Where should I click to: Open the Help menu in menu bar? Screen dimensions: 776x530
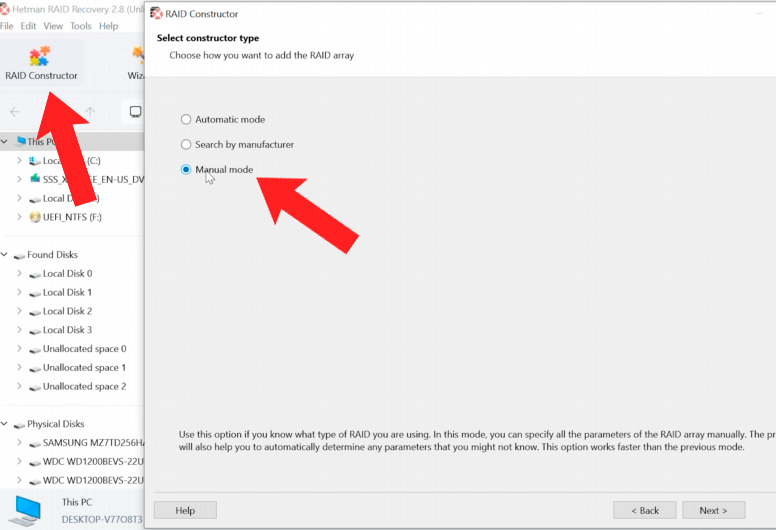click(x=108, y=26)
